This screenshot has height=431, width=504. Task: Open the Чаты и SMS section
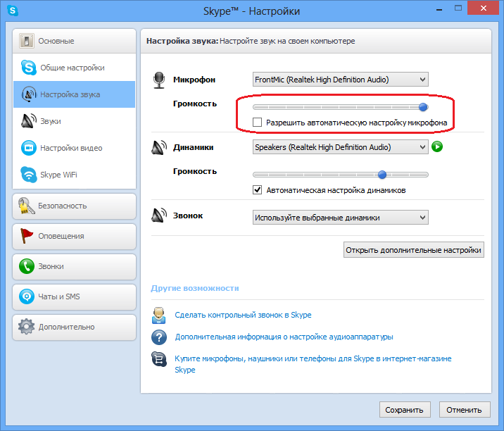[x=74, y=296]
